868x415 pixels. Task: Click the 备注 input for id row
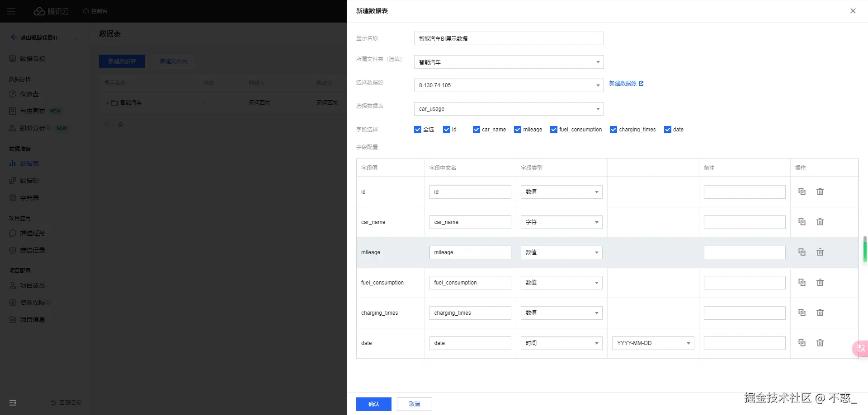745,192
